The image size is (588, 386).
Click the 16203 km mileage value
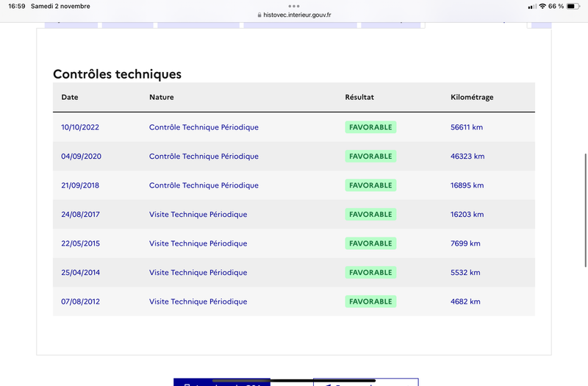tap(467, 215)
